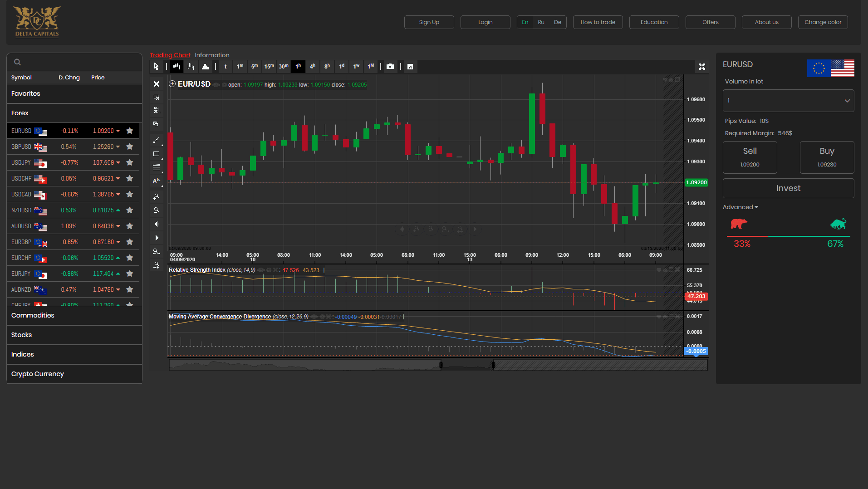The height and width of the screenshot is (489, 868).
Task: Switch to the mountain area chart icon
Action: 205,67
